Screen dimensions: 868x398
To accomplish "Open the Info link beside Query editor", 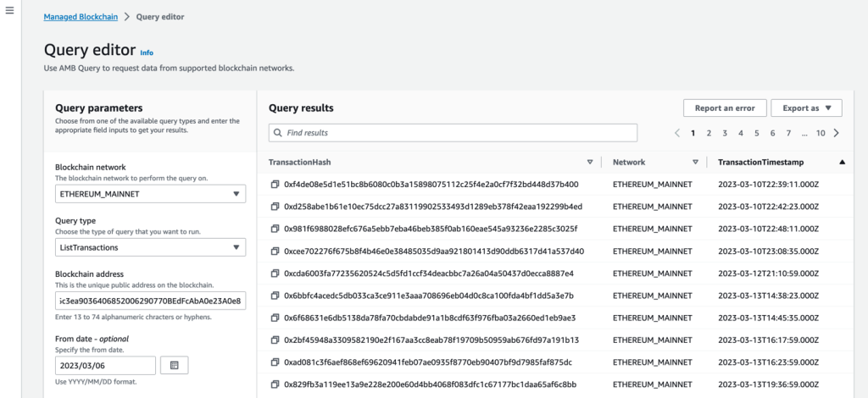I will pos(147,53).
